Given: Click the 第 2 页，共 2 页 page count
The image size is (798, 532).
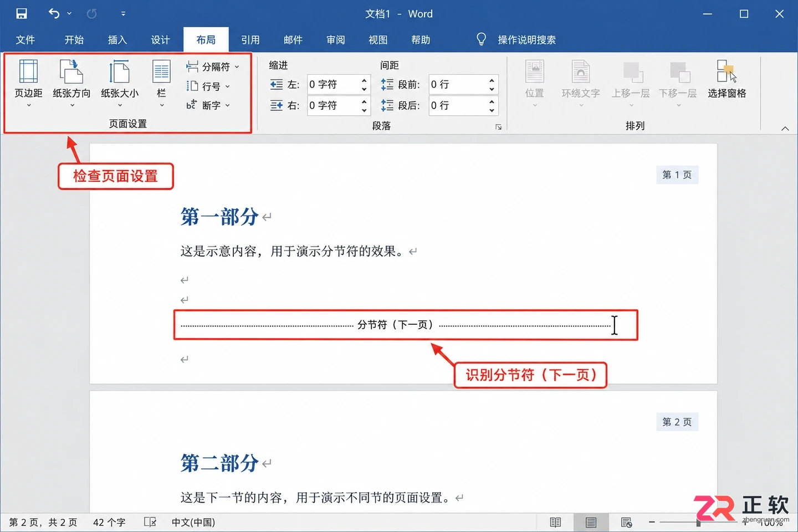Looking at the screenshot, I should (43, 522).
